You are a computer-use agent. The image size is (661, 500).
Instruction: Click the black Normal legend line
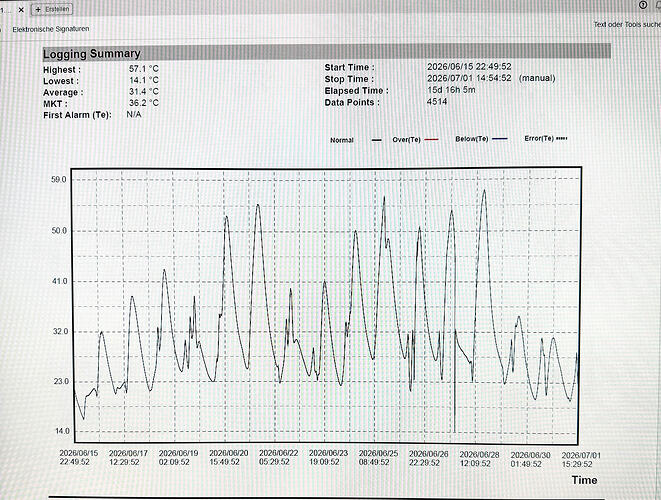click(x=376, y=140)
